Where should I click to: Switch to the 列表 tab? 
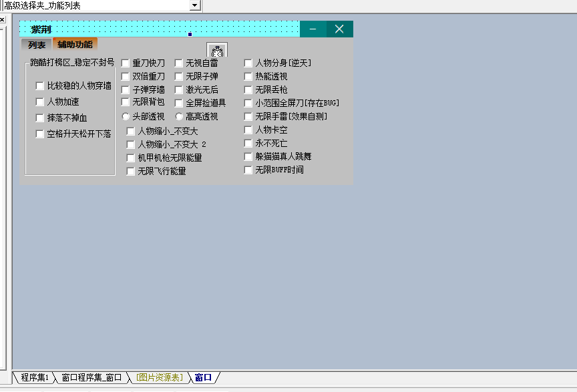(x=37, y=45)
